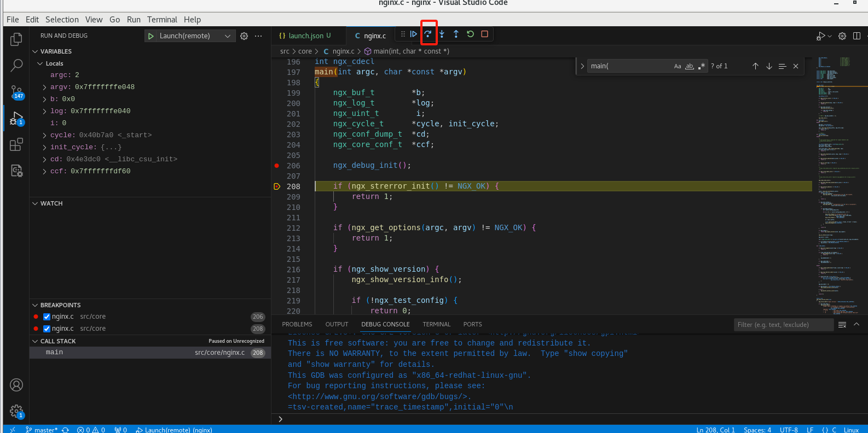Image resolution: width=868 pixels, height=433 pixels.
Task: Click Launch(remote) (nginx) in status bar
Action: coord(174,430)
